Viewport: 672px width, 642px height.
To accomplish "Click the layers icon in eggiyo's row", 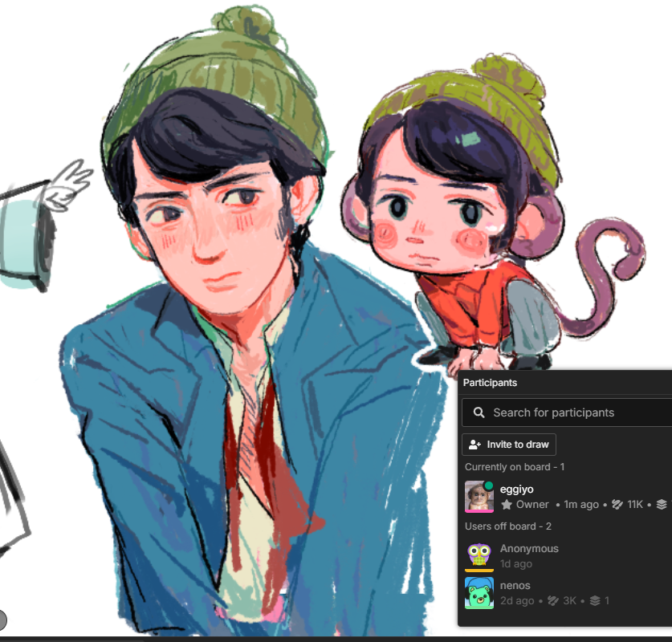I will point(662,505).
